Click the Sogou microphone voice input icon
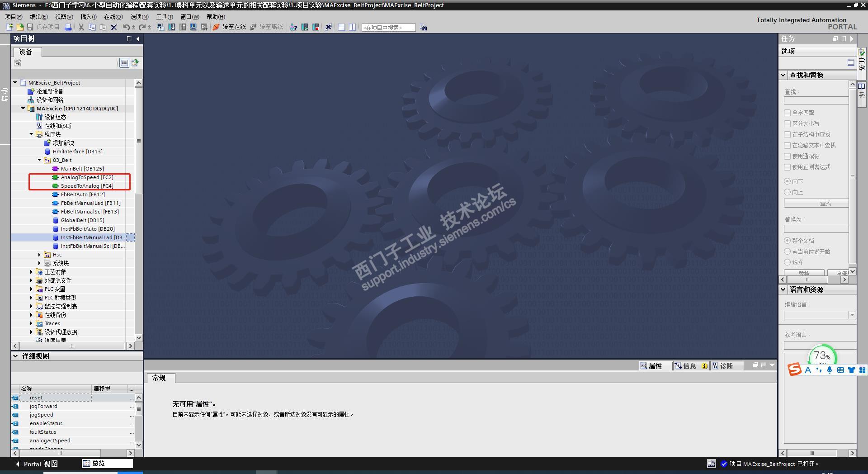The image size is (868, 474). pos(830,370)
